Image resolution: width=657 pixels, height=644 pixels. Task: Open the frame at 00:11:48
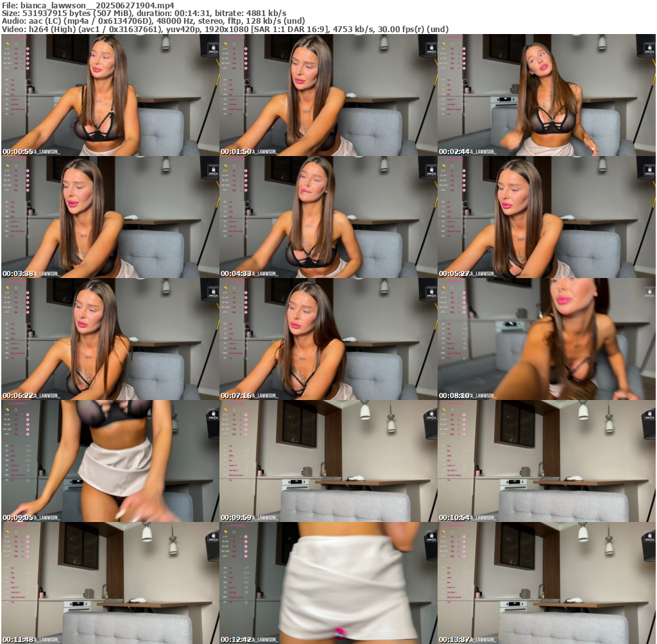110,583
